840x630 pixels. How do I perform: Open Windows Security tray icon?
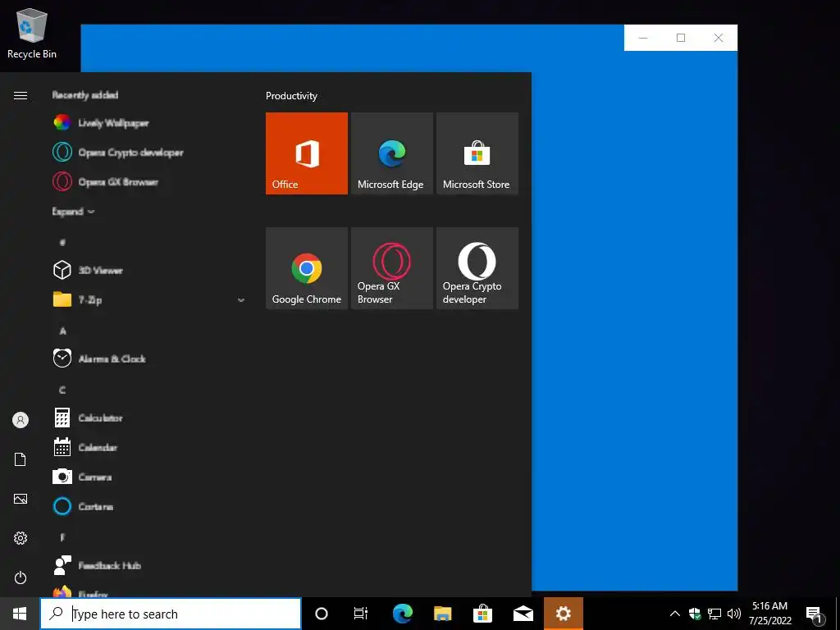695,614
